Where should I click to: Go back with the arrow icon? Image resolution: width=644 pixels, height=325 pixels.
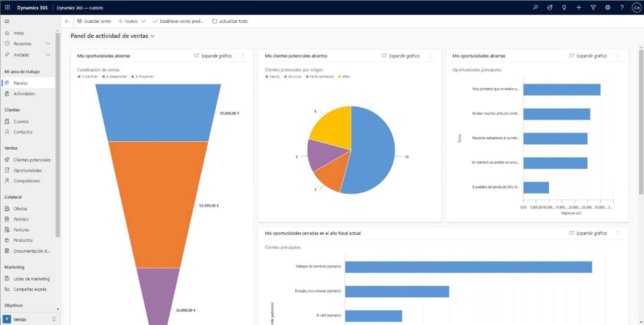[x=67, y=21]
